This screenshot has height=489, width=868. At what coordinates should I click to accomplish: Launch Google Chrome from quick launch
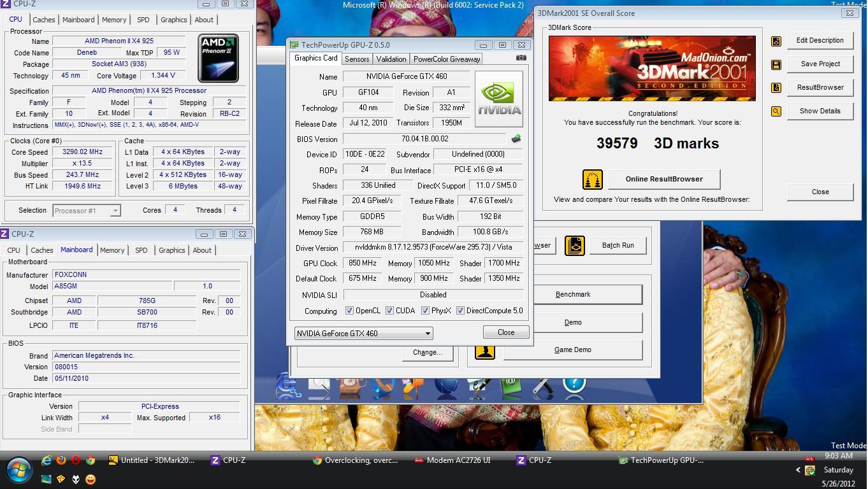pos(90,460)
